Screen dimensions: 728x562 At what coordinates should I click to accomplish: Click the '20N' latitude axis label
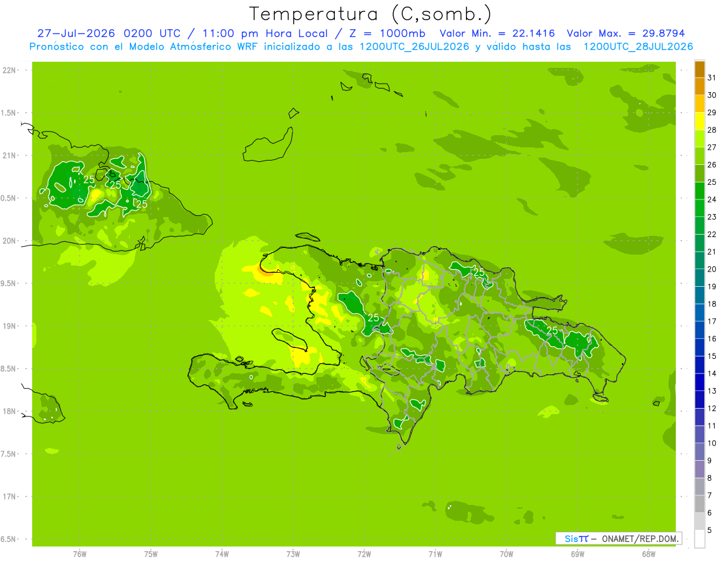[x=9, y=241]
